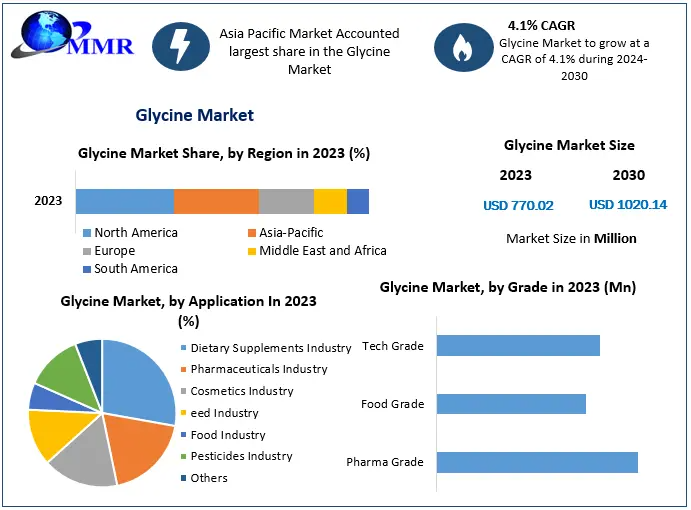Click the USD 770.02 market size value
Image resolution: width=691 pixels, height=510 pixels.
(518, 205)
